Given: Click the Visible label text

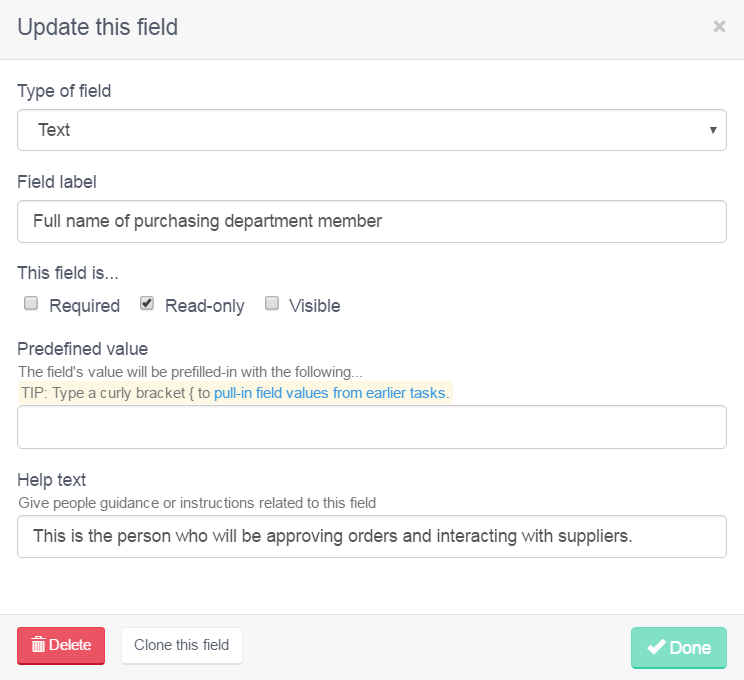Looking at the screenshot, I should click(x=315, y=306).
